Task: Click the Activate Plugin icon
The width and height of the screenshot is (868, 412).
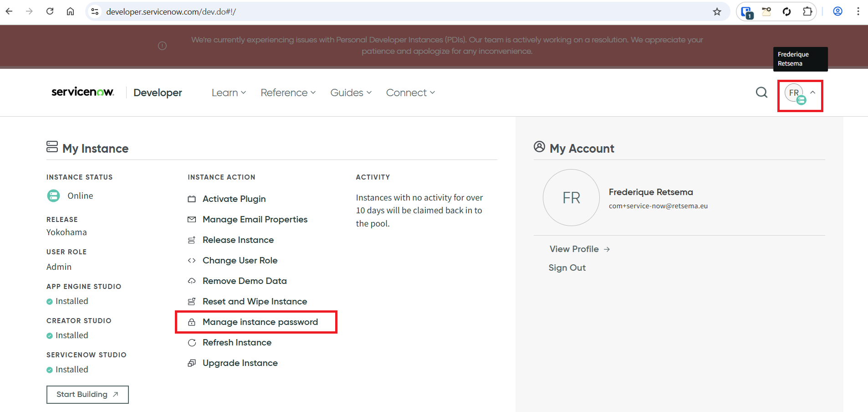Action: coord(192,199)
